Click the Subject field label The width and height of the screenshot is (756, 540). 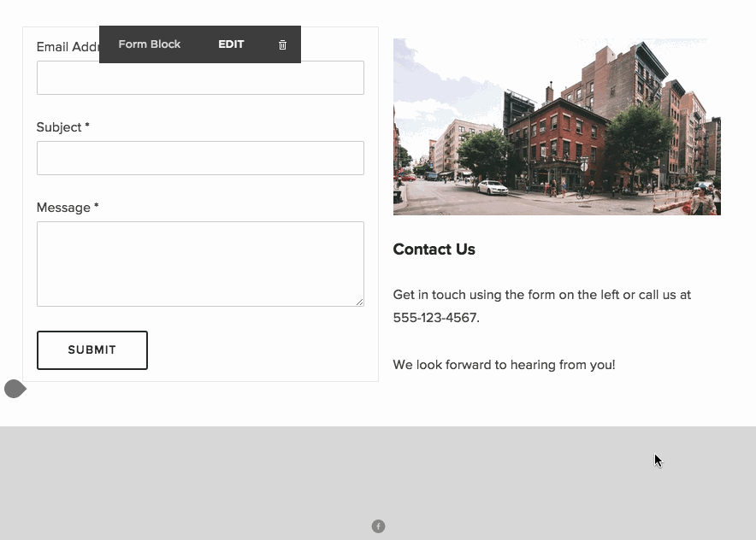[x=62, y=127]
